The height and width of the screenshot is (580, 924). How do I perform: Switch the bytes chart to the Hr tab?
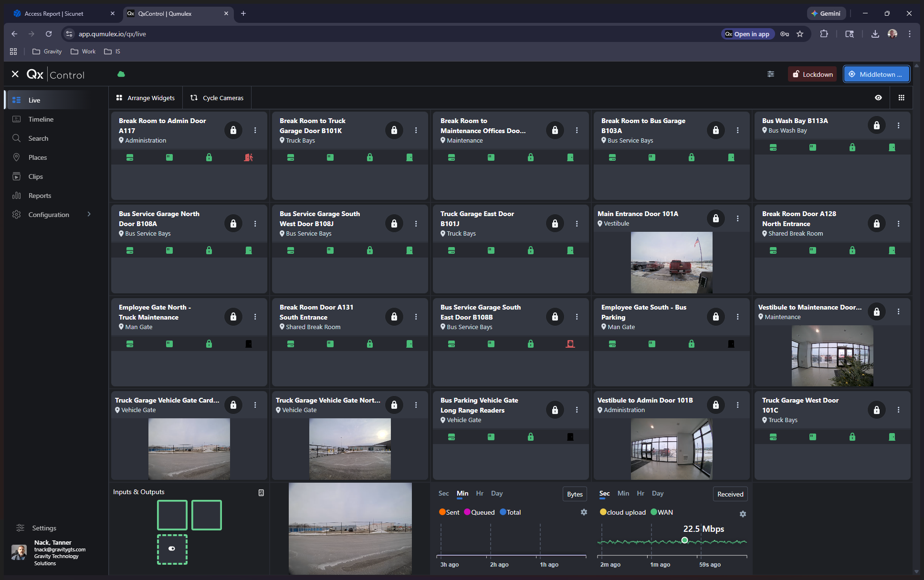click(x=480, y=494)
